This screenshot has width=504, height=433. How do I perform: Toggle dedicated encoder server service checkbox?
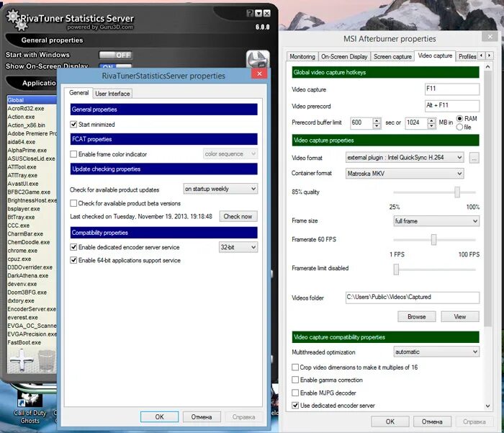click(73, 247)
